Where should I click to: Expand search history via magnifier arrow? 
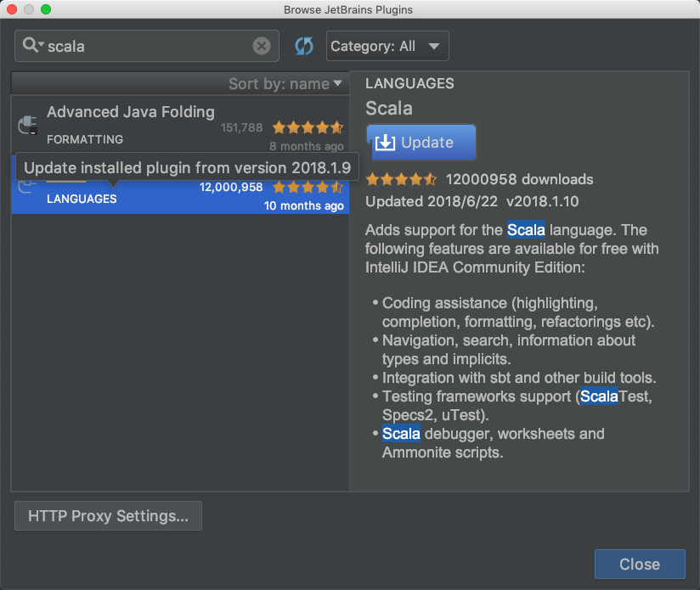[41, 44]
